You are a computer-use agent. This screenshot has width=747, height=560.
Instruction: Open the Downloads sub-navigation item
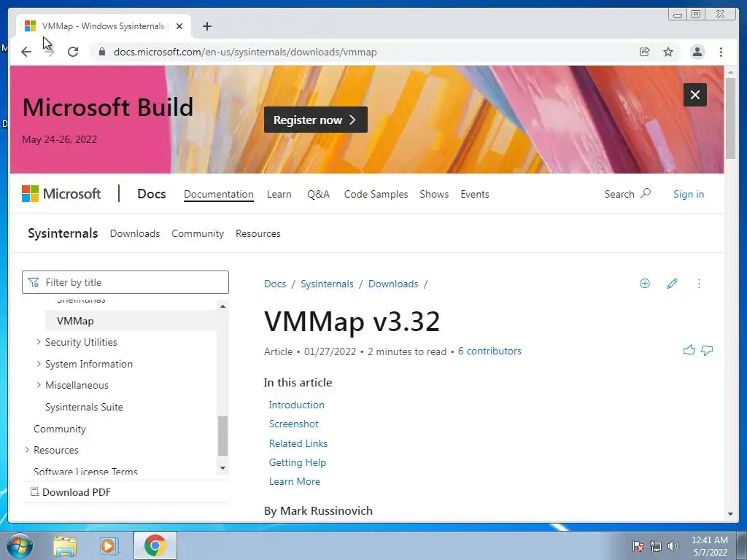pos(135,234)
